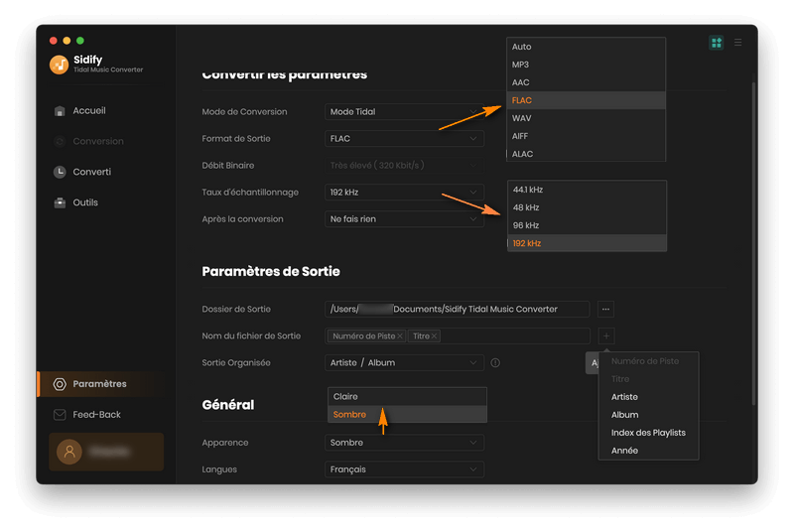Open the Accueil home page
The height and width of the screenshot is (532, 794).
tap(88, 111)
